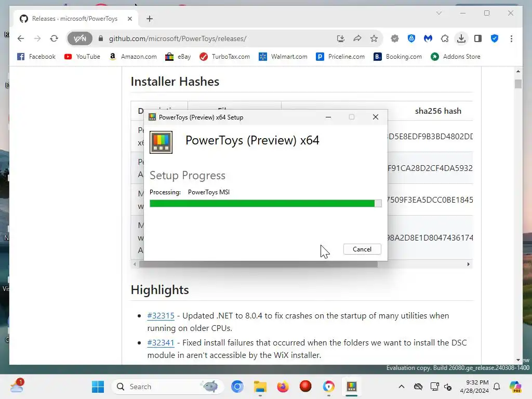Open issue link #32315
Viewport: 532px width, 399px height.
click(161, 315)
